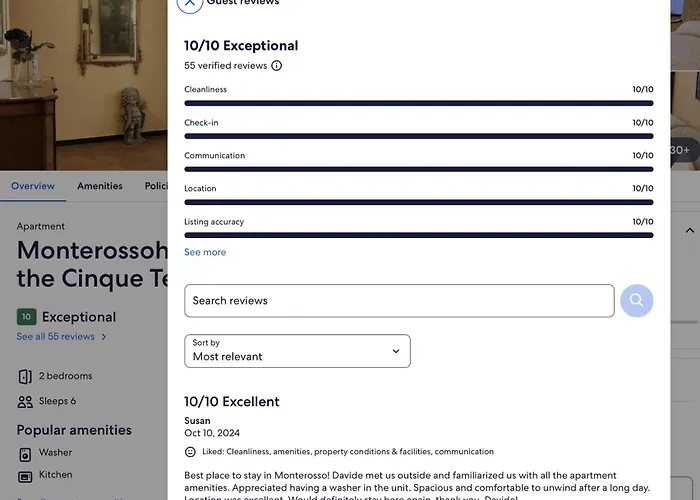700x500 pixels.
Task: Close the Guest reviews panel
Action: tap(190, 3)
